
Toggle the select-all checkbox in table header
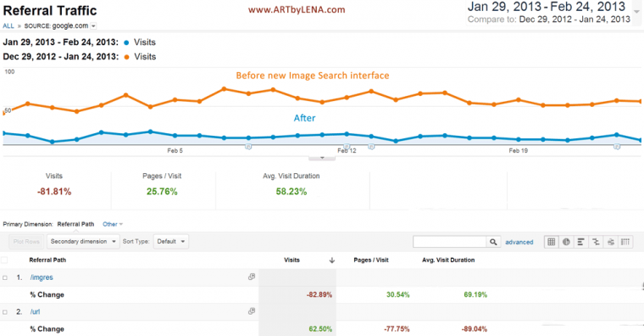[4, 260]
